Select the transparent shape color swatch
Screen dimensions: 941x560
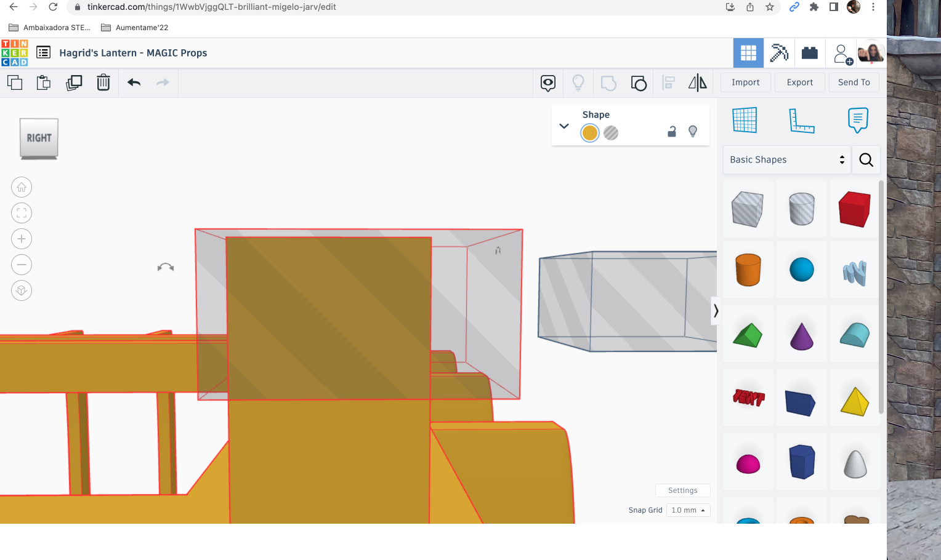[x=610, y=133]
